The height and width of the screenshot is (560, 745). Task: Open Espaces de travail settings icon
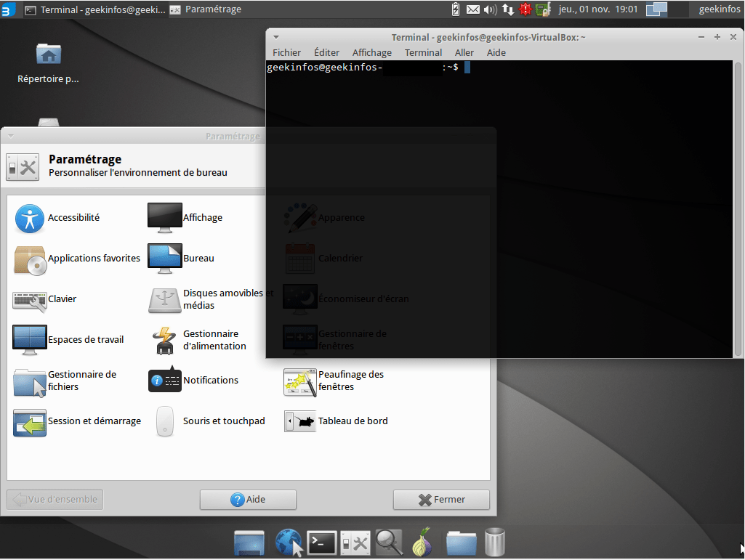(x=30, y=340)
